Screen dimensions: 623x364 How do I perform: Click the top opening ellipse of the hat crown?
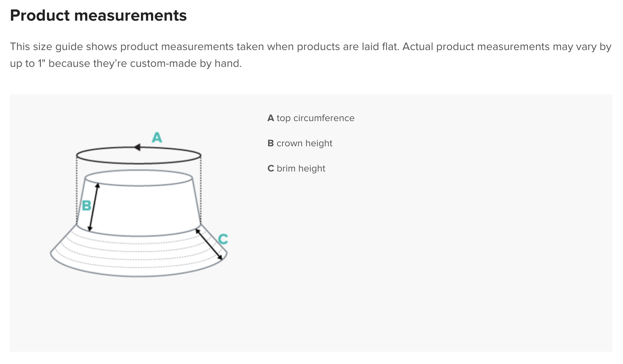click(139, 178)
